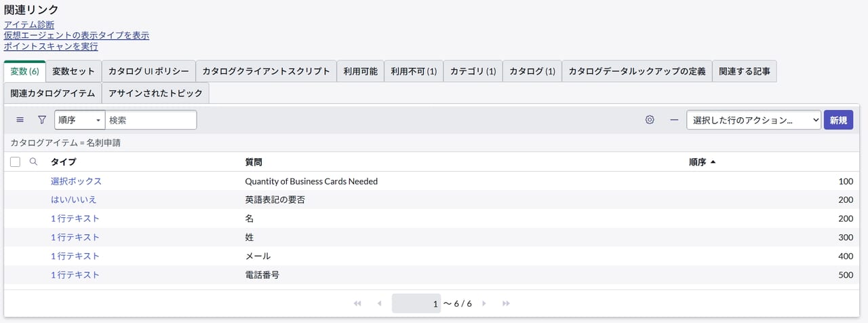Open the 選択ボックス variable record
Image resolution: width=868 pixels, height=323 pixels.
76,182
